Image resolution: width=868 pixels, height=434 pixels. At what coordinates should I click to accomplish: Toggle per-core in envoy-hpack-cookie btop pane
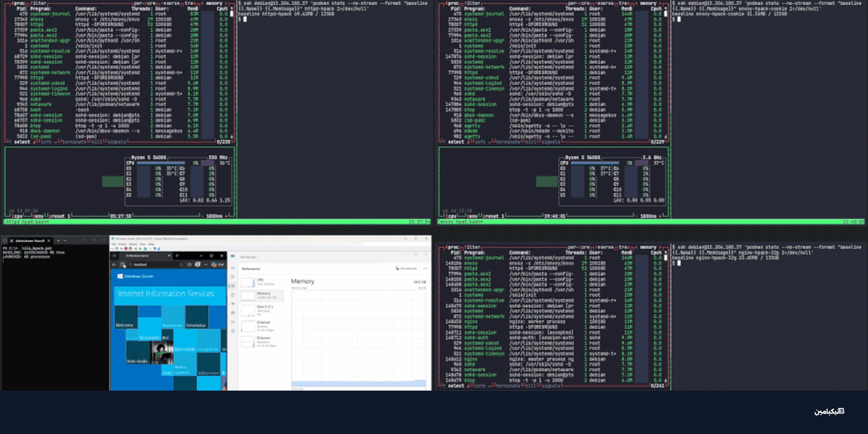[x=579, y=3]
